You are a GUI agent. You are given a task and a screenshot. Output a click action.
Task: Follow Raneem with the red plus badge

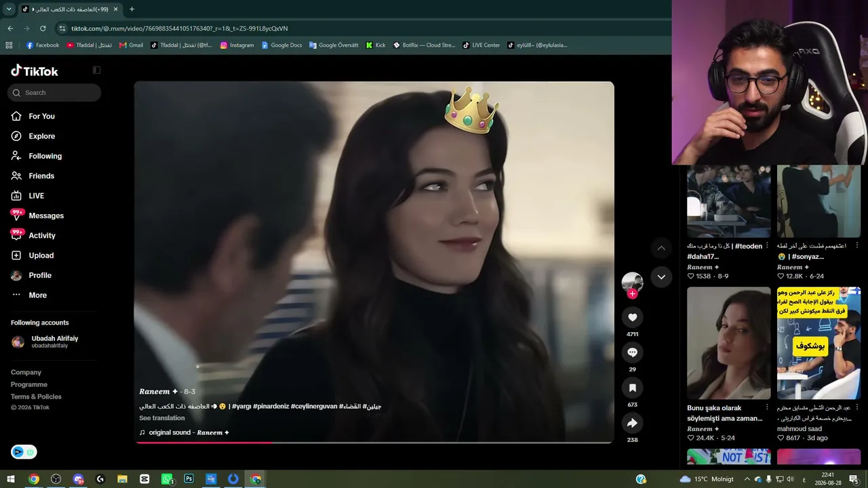click(x=632, y=293)
